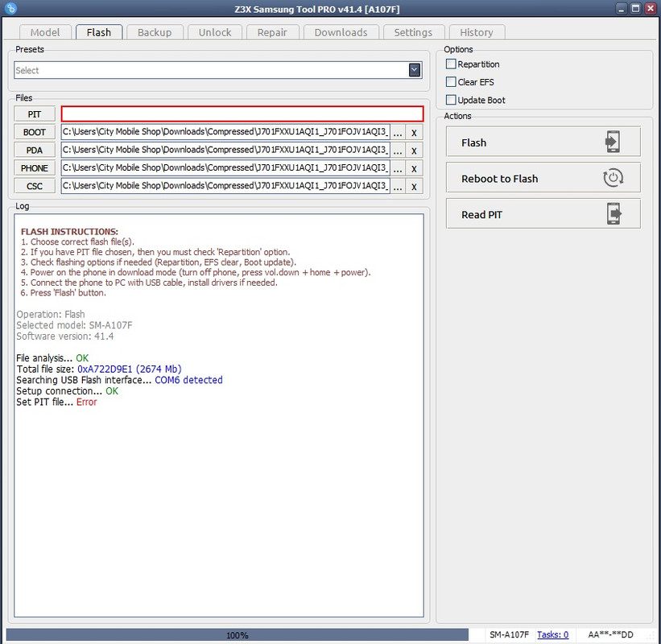Open the Repair tab
This screenshot has height=644, width=661.
pyautogui.click(x=272, y=32)
